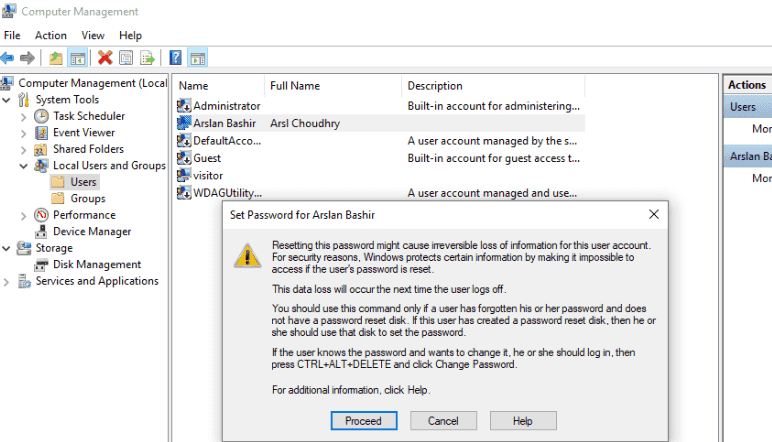
Task: Click the Device Manager icon in tree
Action: point(41,232)
